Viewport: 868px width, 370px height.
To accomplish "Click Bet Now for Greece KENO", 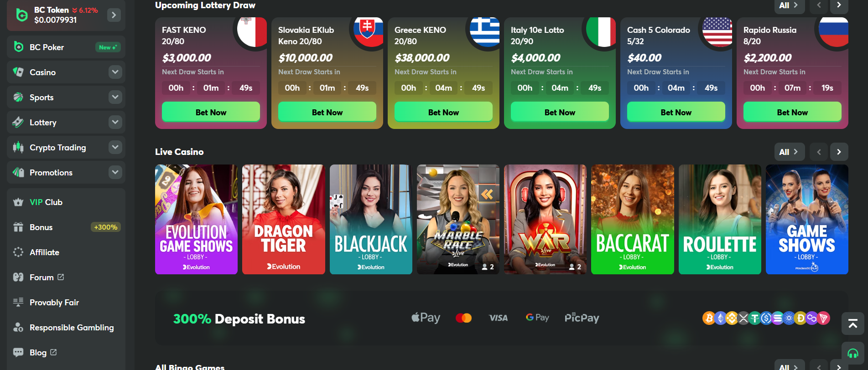I will (x=443, y=112).
